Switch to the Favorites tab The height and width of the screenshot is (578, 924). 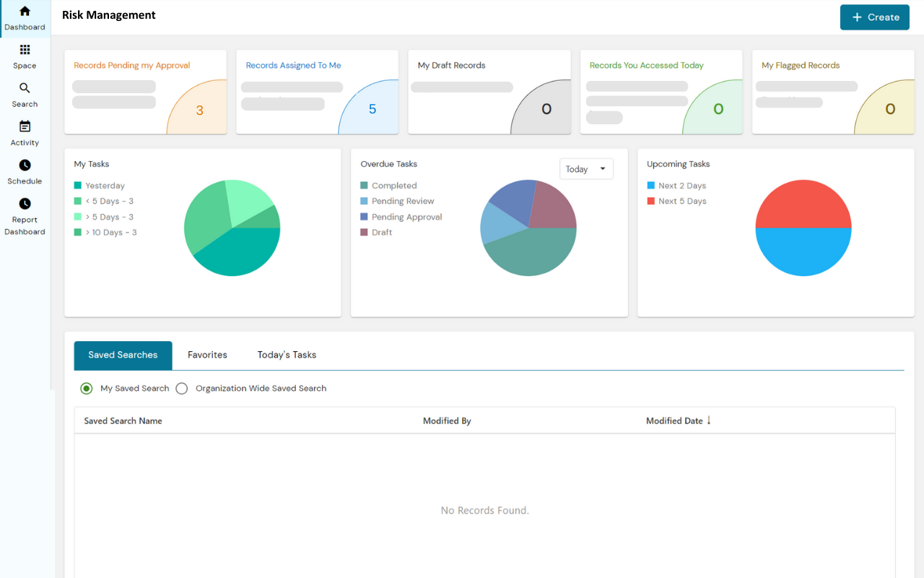[x=207, y=355]
